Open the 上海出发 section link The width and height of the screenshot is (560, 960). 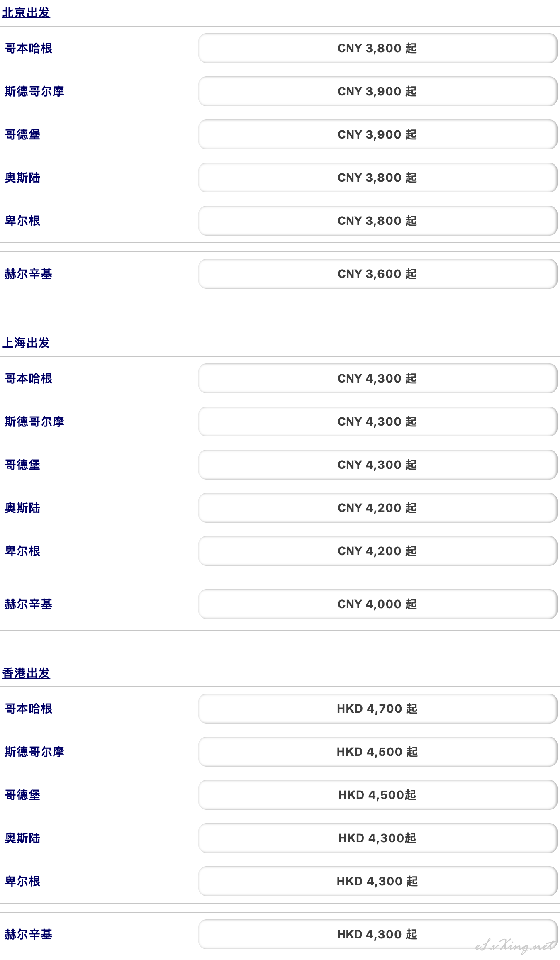(x=26, y=343)
